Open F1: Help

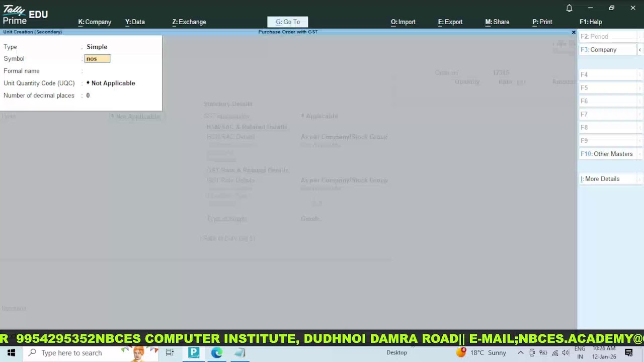click(x=591, y=22)
